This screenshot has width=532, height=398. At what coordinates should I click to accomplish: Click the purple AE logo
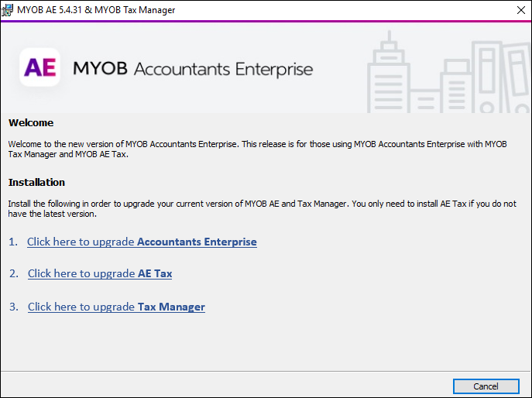[40, 68]
